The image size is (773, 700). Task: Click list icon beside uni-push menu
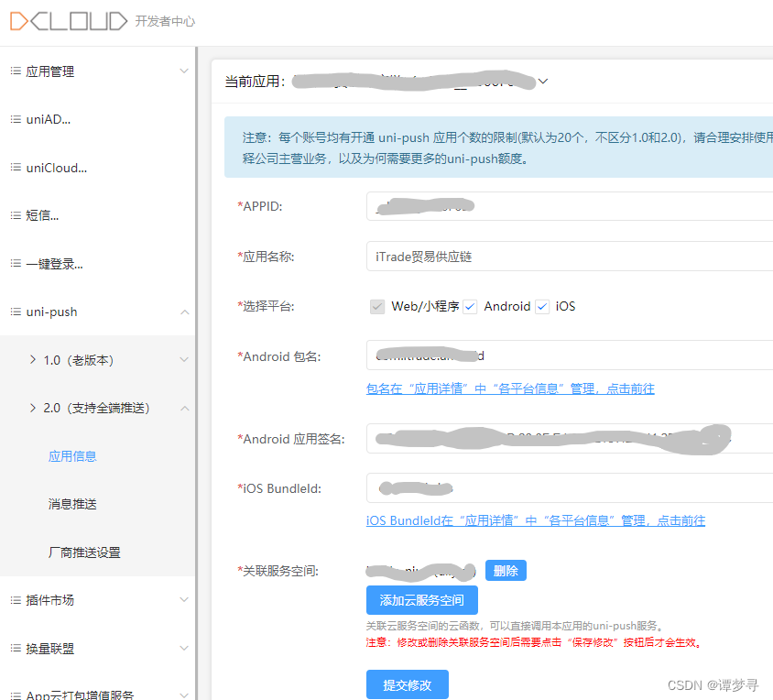[16, 312]
